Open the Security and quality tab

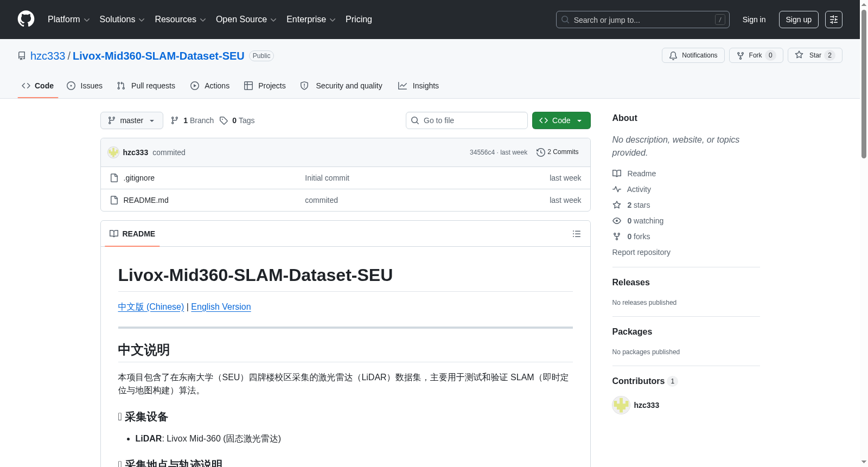(341, 86)
